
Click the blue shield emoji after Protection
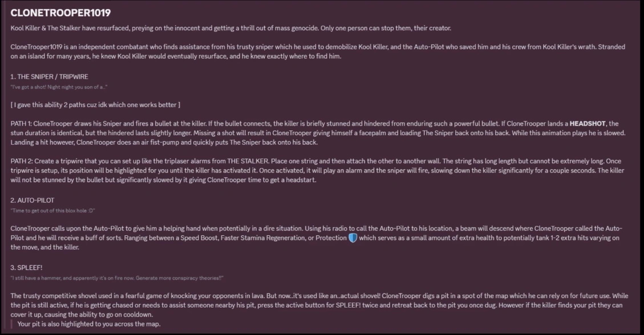(353, 238)
